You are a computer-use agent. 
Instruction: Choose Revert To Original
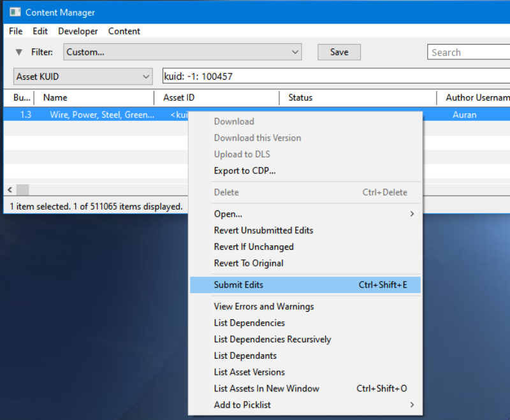[x=305, y=263]
